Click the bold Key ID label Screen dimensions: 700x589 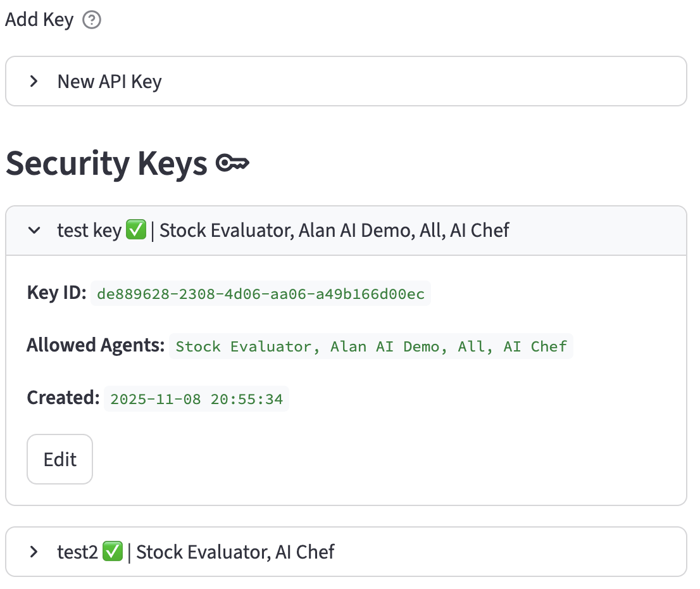56,293
